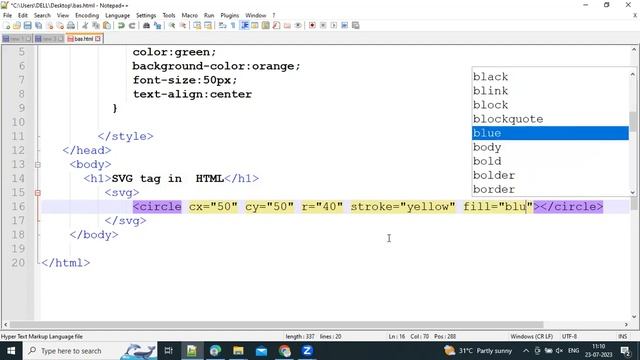Open the Document Map panel icon

265,25
